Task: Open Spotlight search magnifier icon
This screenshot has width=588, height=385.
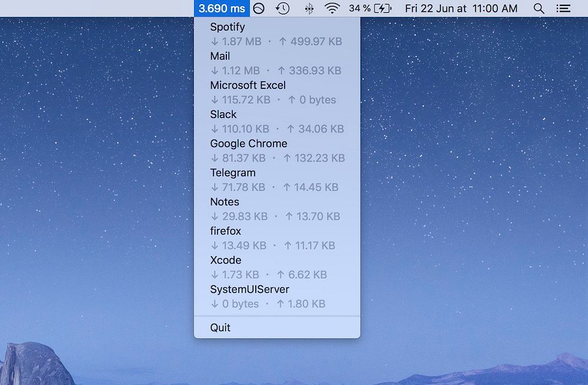Action: [539, 8]
